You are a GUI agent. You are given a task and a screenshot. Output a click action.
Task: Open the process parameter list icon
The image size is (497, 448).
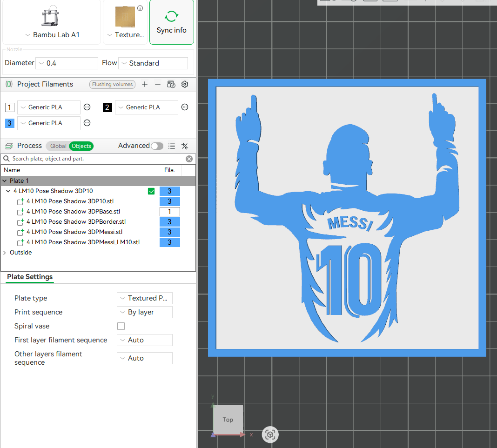[172, 146]
